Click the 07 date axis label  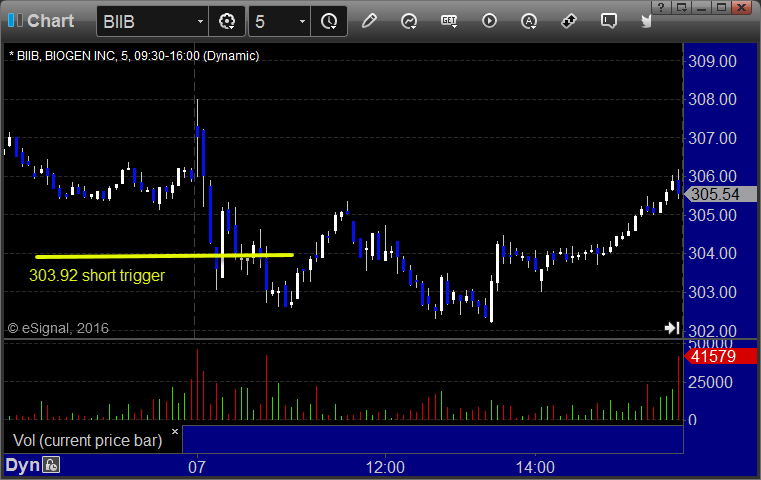point(197,467)
